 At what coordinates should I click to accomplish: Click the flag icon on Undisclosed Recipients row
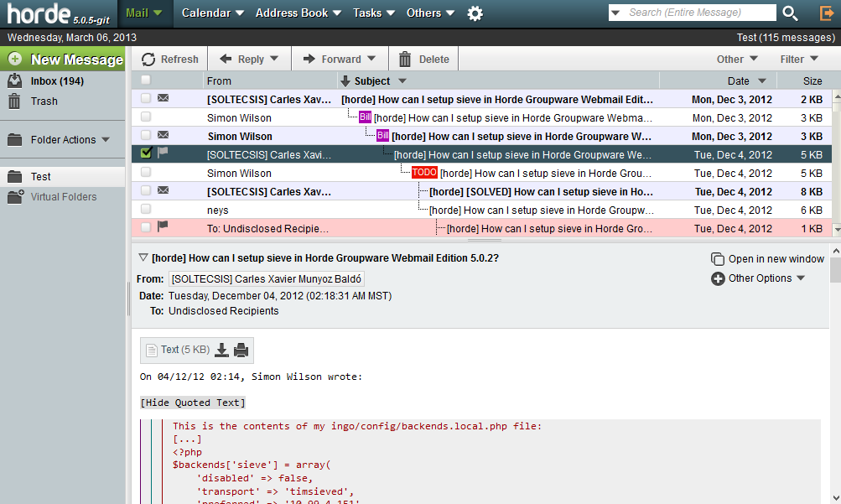click(163, 226)
